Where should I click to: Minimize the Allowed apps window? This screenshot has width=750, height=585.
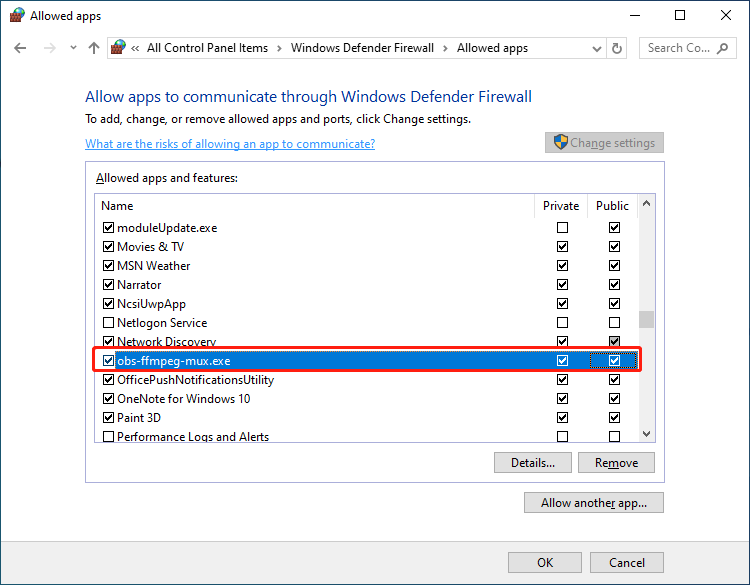point(635,15)
